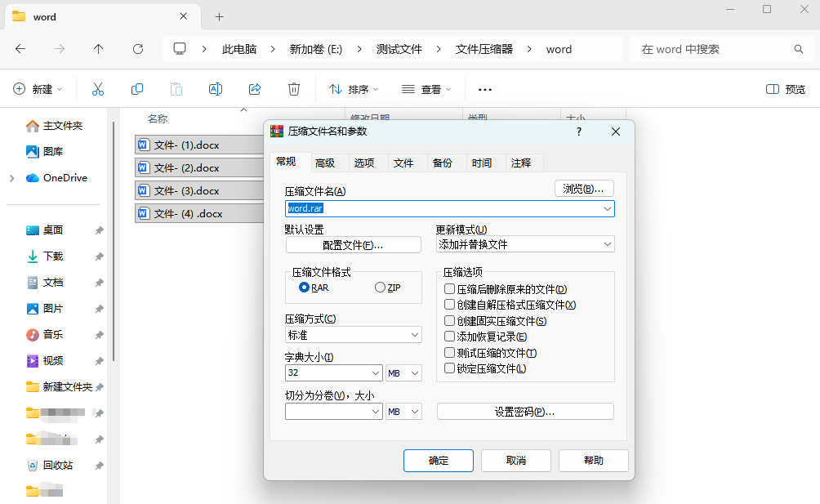
Task: Open the 更新模式 dropdown
Action: pos(525,244)
